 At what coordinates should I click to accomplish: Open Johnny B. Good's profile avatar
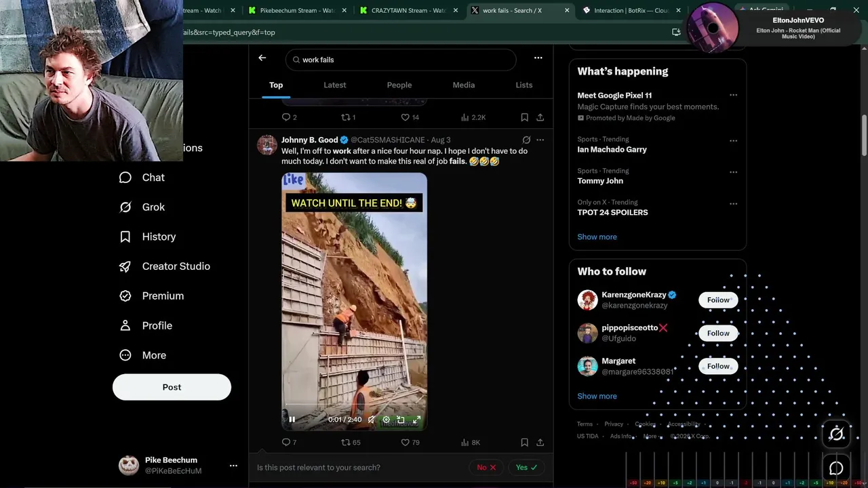click(x=267, y=145)
